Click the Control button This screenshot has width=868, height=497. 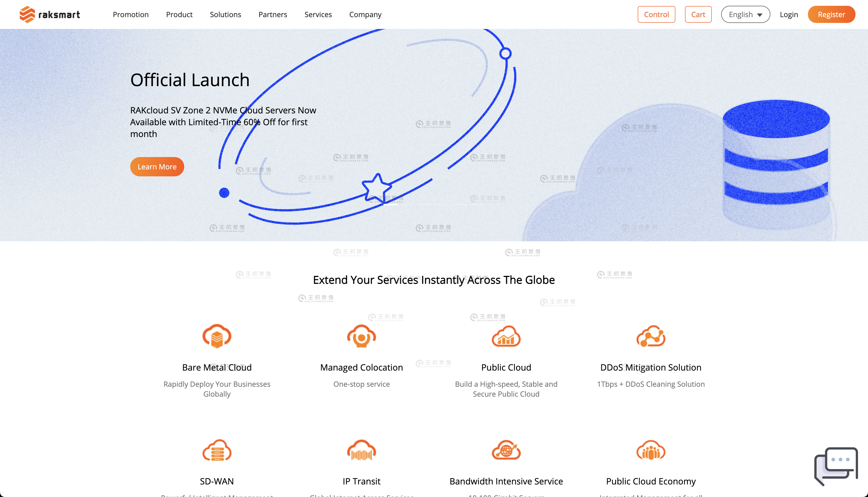coord(656,14)
